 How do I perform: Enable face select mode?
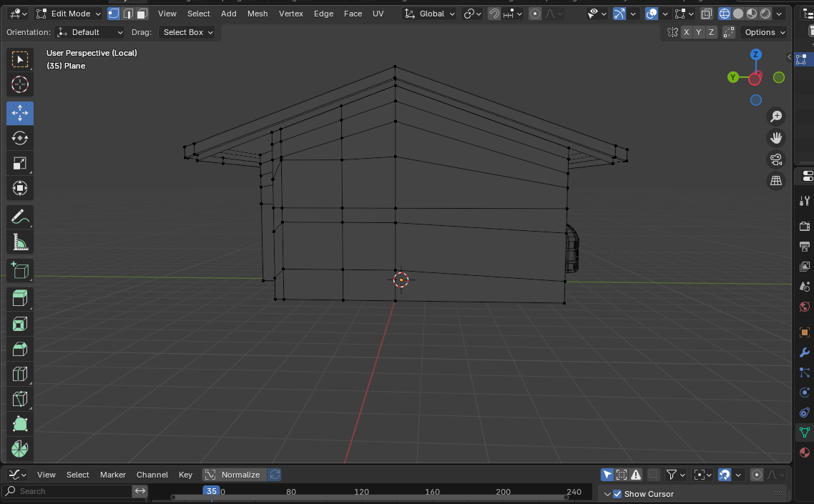[142, 14]
